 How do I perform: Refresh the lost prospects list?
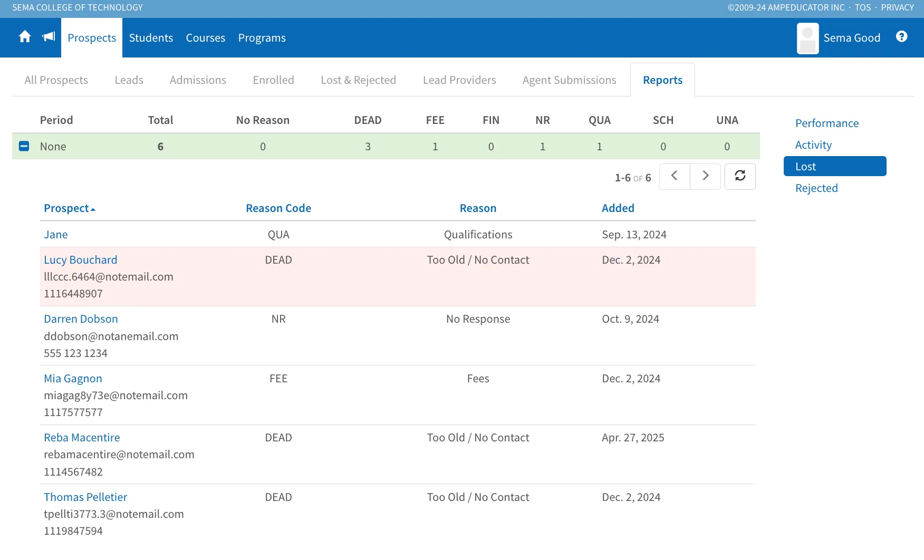(740, 176)
